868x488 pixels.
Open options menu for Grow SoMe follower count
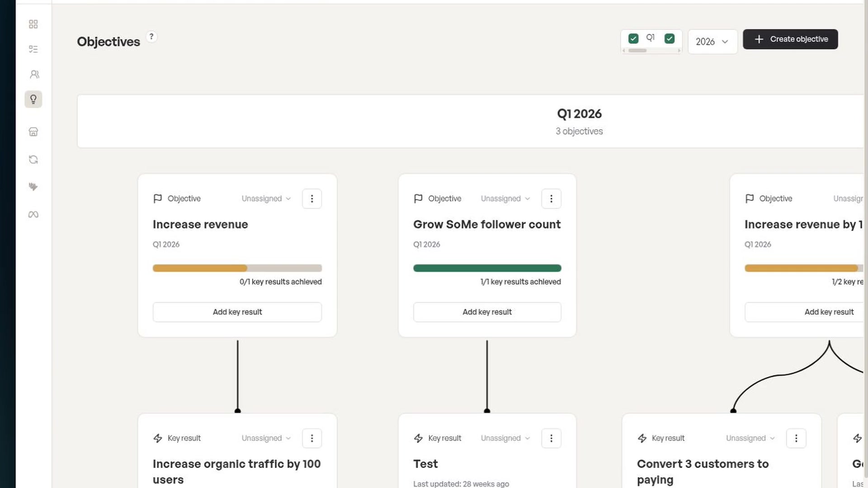tap(551, 198)
